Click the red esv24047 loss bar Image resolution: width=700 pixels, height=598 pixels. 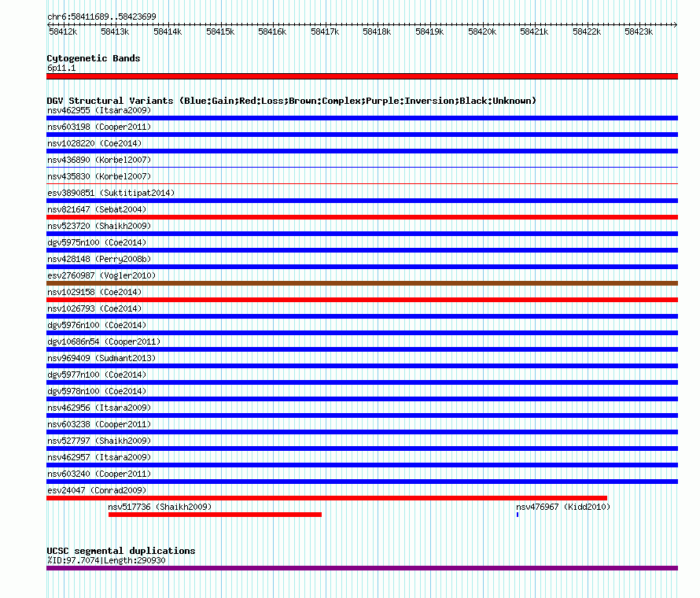click(x=326, y=498)
